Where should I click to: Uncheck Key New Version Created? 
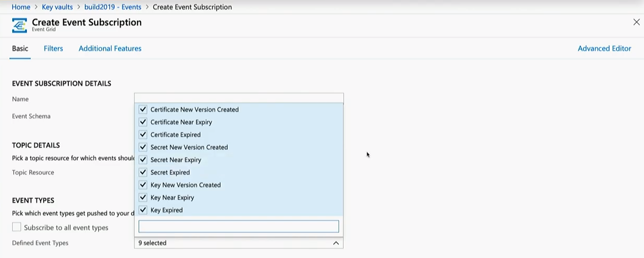pos(143,185)
